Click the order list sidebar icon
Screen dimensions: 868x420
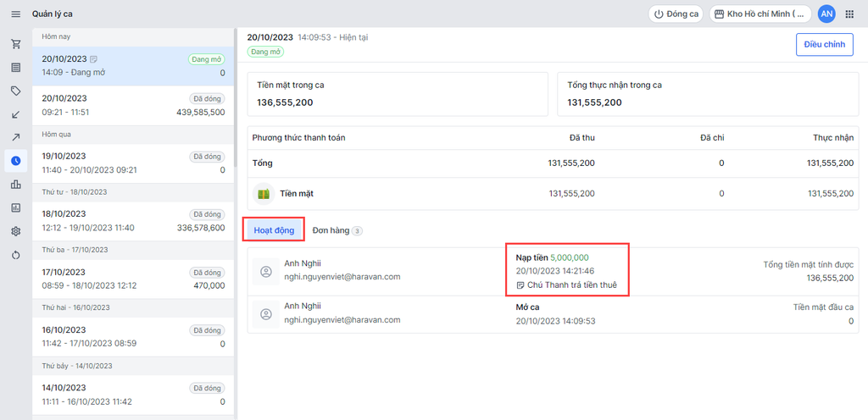[15, 68]
